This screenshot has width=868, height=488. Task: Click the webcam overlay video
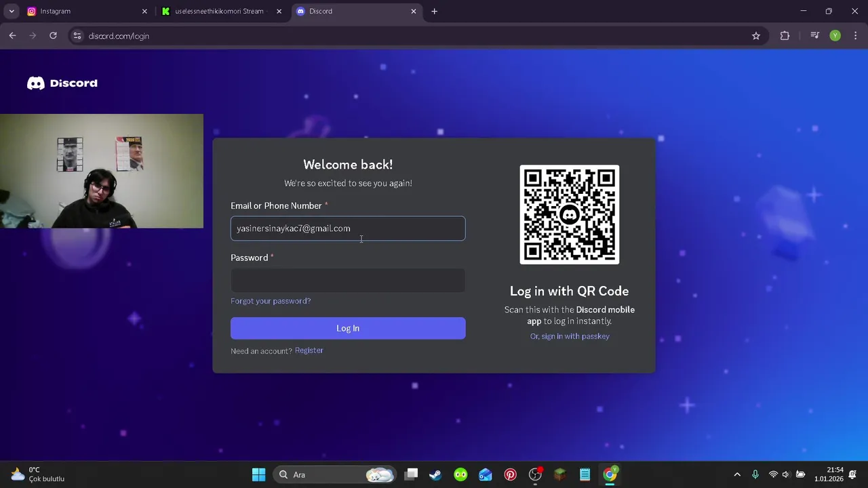coord(102,171)
